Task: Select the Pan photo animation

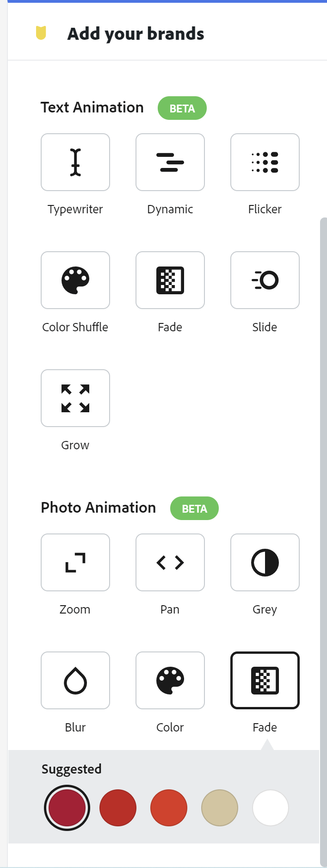Action: [x=170, y=563]
